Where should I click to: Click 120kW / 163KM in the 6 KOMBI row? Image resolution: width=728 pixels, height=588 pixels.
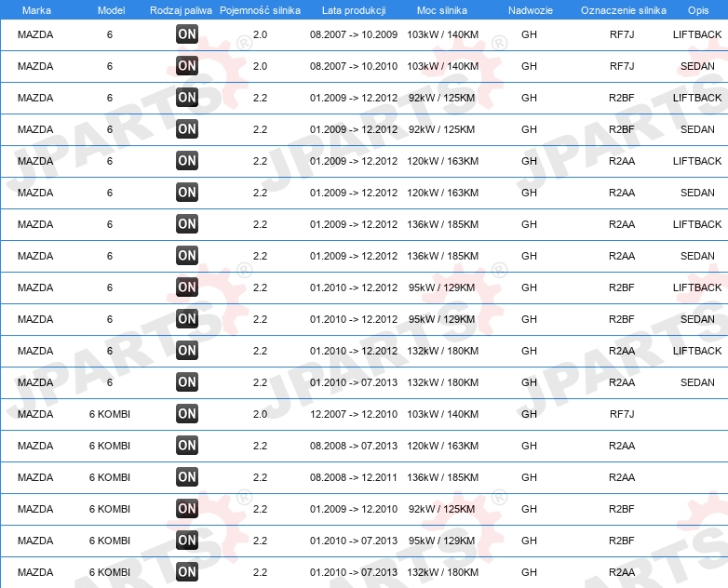442,446
